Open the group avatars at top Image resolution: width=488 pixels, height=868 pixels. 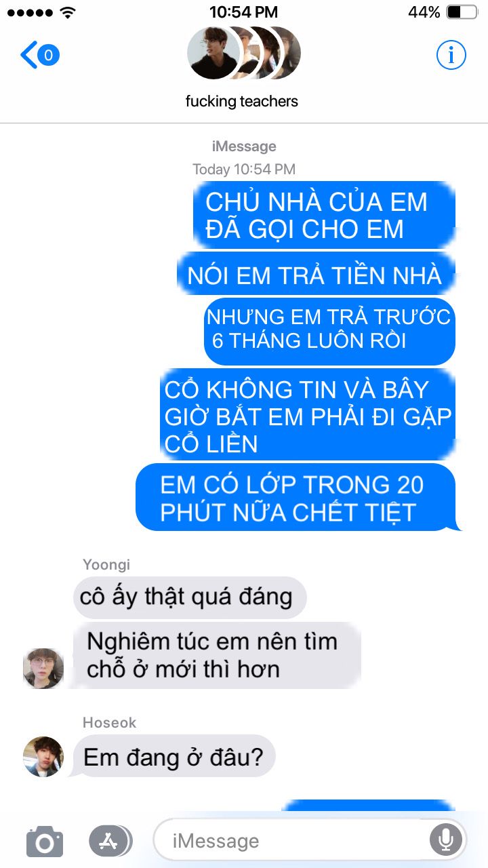coord(243,53)
